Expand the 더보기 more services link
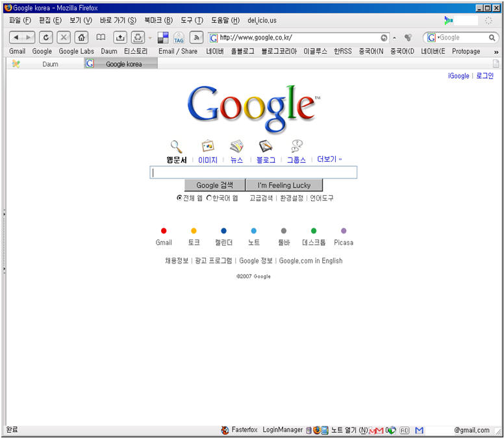504x438 pixels. (x=329, y=159)
